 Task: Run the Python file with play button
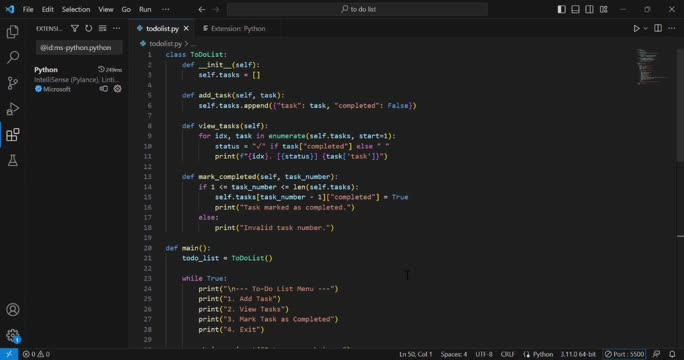(636, 28)
